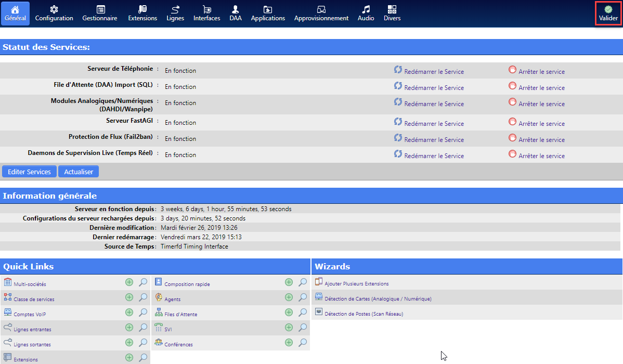623x364 pixels.
Task: Open the Applications menu
Action: tap(268, 14)
